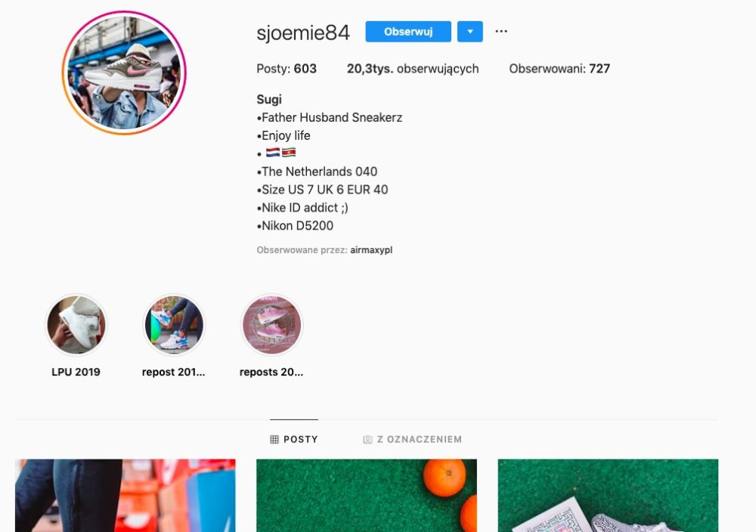This screenshot has width=756, height=532.
Task: Open the airmaxypl mutual follower link
Action: coord(371,250)
